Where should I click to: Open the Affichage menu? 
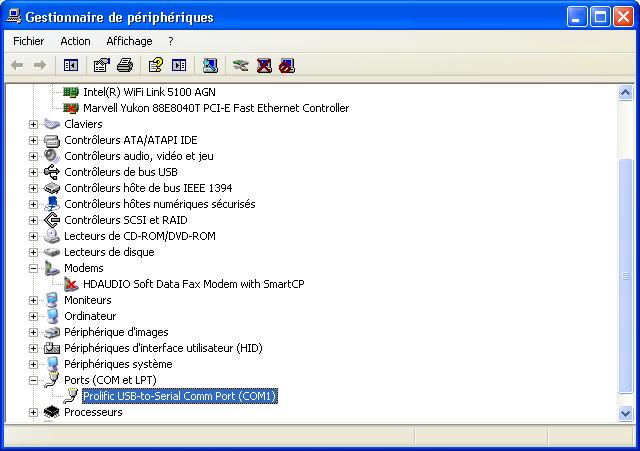click(129, 41)
